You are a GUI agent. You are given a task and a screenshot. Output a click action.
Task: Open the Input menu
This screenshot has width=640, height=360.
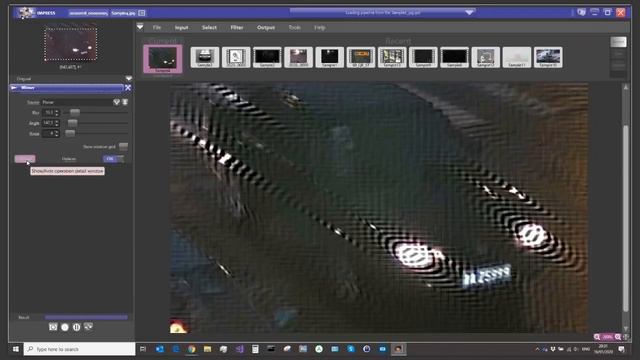pyautogui.click(x=181, y=27)
